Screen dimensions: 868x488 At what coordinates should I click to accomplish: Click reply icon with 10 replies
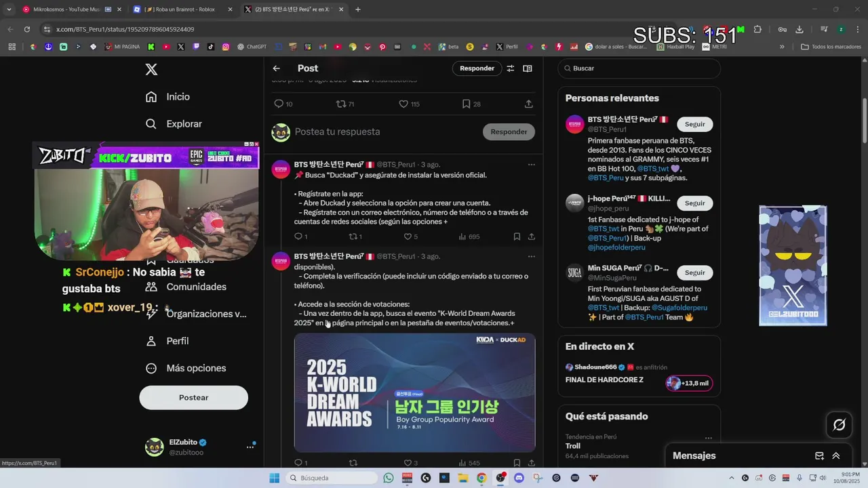coord(279,104)
